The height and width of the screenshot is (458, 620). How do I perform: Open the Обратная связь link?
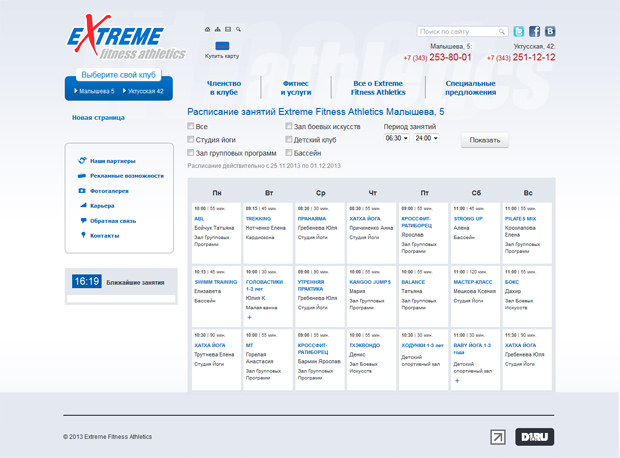coord(113,221)
